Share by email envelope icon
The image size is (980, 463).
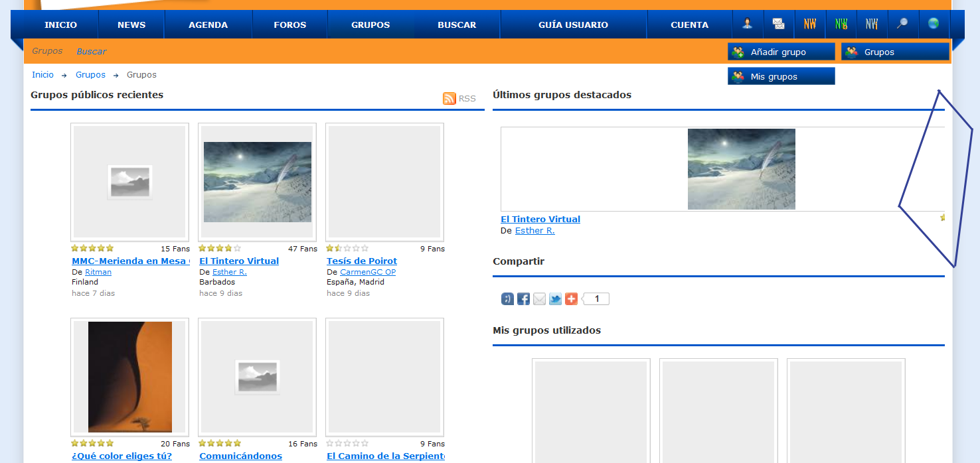point(539,299)
